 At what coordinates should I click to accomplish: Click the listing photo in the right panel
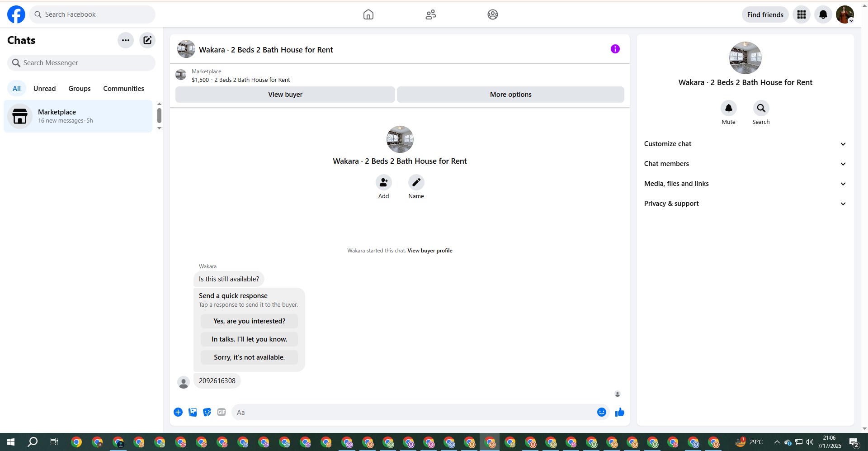coord(745,58)
